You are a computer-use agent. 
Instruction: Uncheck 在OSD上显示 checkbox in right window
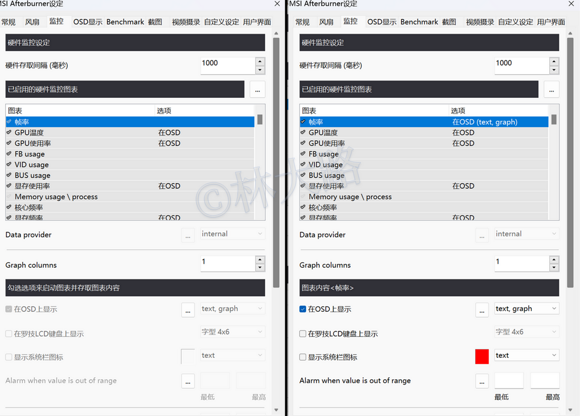(303, 309)
